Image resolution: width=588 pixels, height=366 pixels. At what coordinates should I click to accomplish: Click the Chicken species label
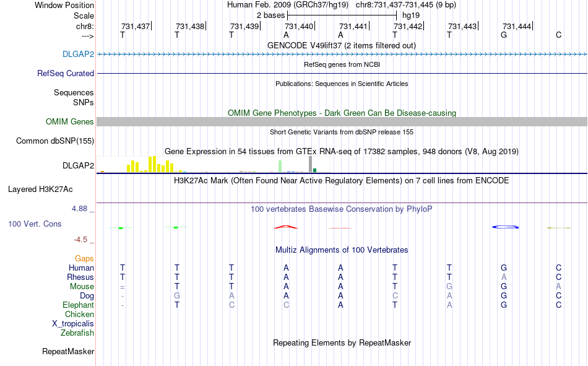79,314
